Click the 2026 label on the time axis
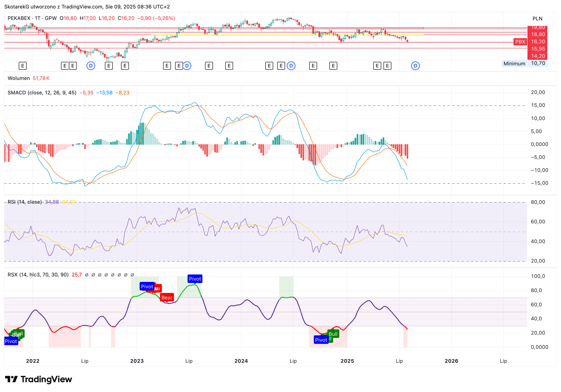Image resolution: width=561 pixels, height=392 pixels. [451, 361]
